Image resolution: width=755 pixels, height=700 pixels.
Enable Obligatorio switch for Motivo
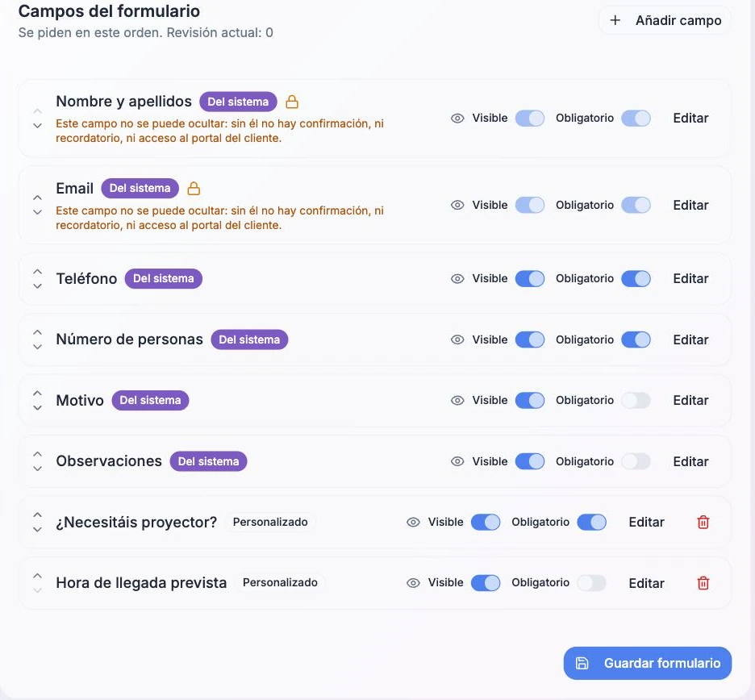click(636, 401)
